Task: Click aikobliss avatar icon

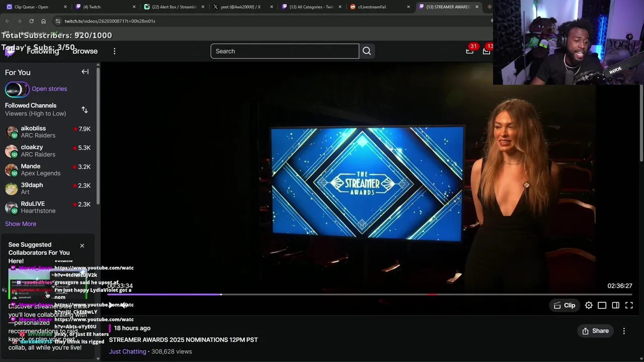Action: pyautogui.click(x=12, y=132)
